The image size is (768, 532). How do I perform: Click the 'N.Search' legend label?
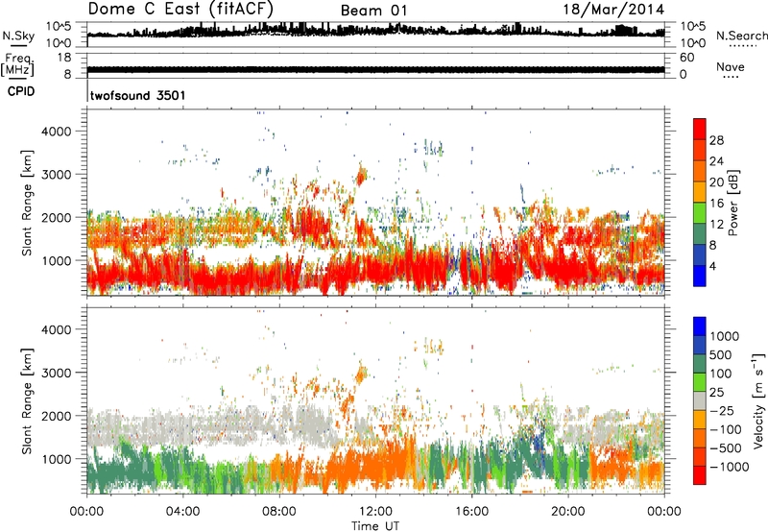coord(741,36)
